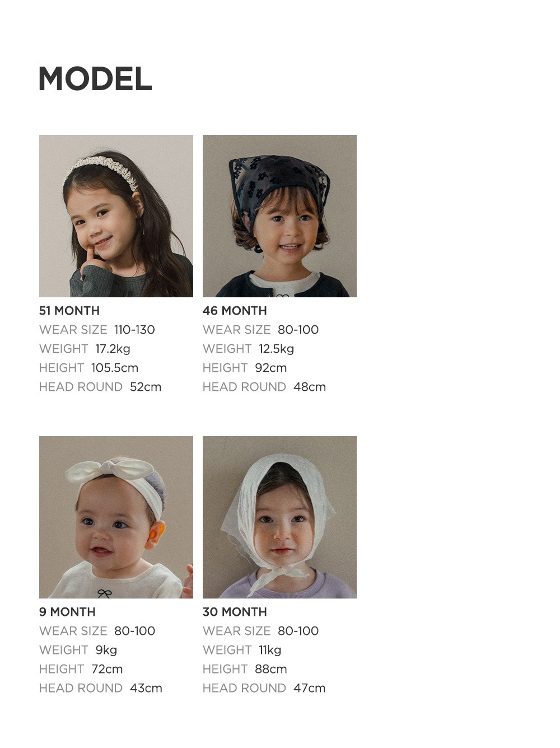560x748 pixels.
Task: Click the 30 MONTH label
Action: coord(235,612)
